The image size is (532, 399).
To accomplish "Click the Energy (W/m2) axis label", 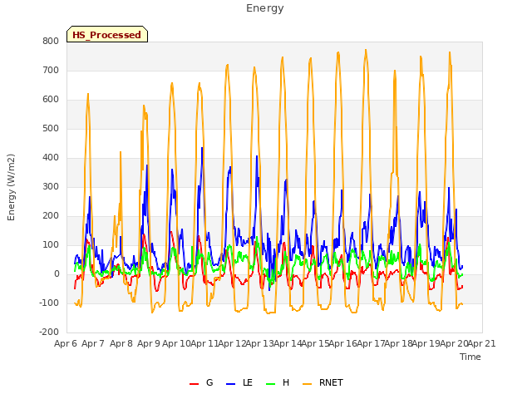I will coord(11,187).
